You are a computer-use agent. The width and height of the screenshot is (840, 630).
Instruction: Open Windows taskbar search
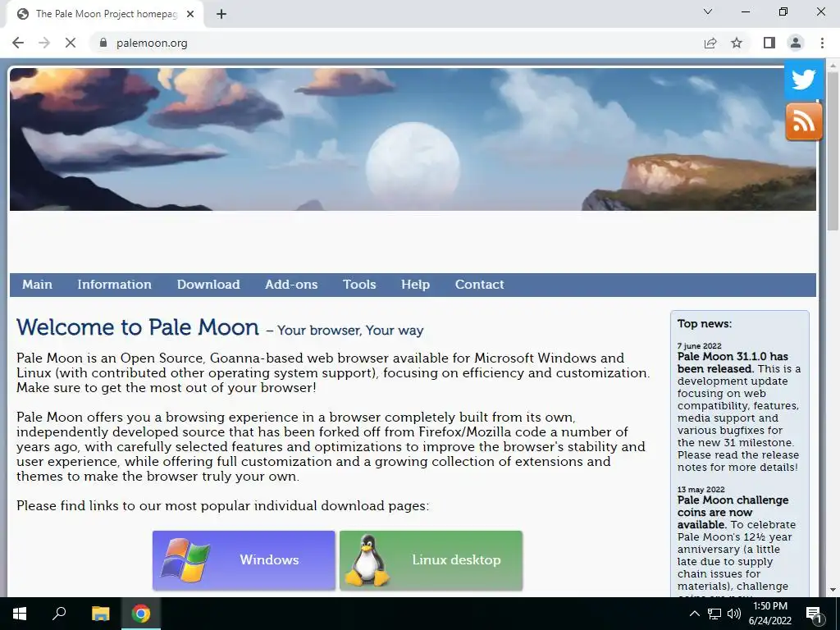[x=59, y=614]
